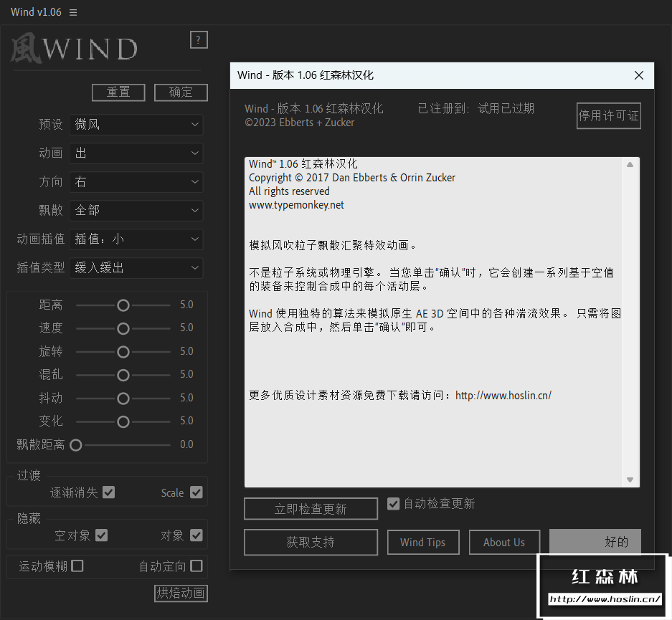Click the Copyright © 2017 Dan Ebberts line

point(352,178)
